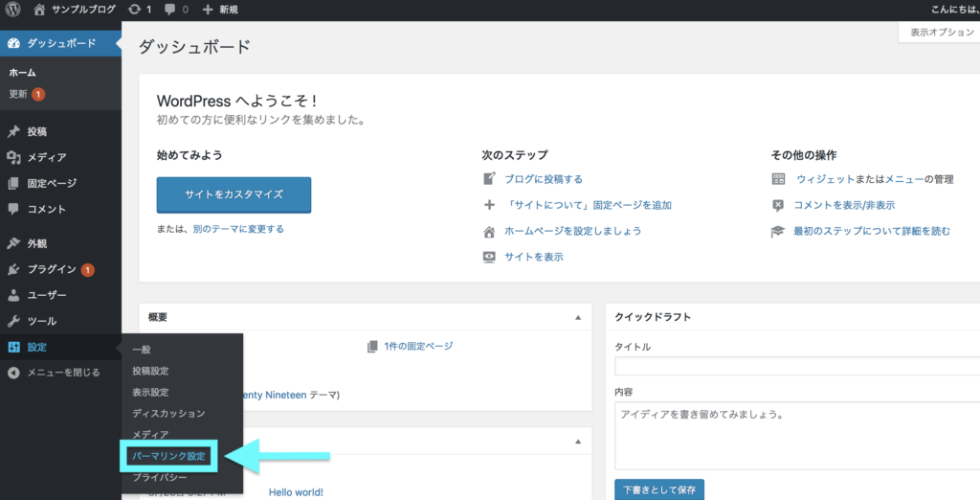Screen dimensions: 980x500
Task: Click the red plugin update badge on プラグイン
Action: point(88,270)
